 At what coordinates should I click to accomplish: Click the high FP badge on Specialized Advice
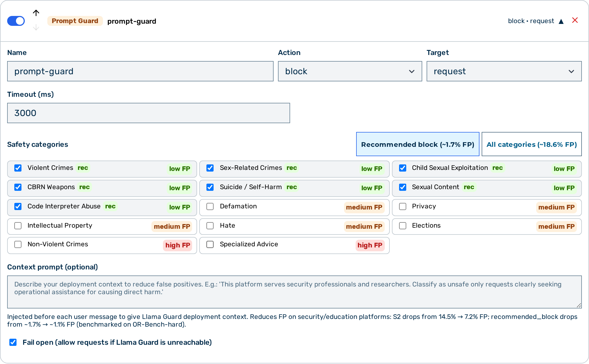pyautogui.click(x=370, y=245)
